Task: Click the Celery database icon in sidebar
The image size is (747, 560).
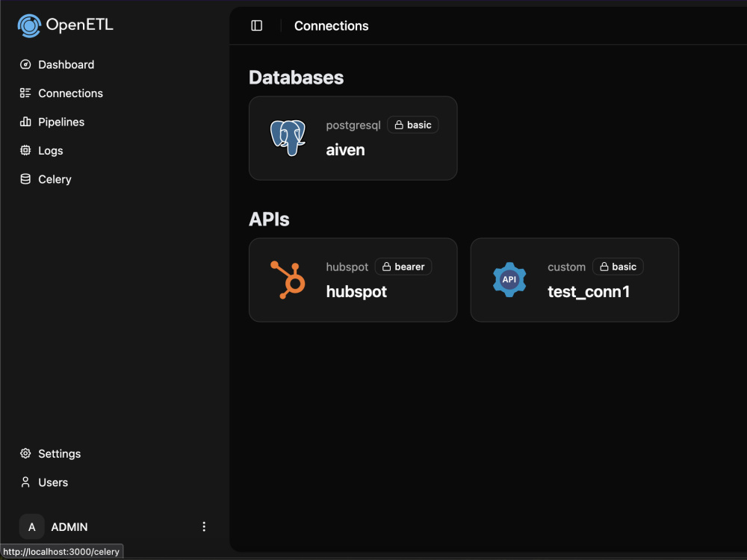Action: coord(25,178)
